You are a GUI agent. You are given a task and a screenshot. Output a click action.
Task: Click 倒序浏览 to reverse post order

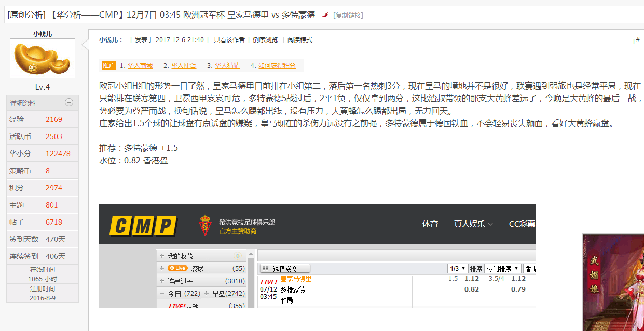(x=265, y=39)
